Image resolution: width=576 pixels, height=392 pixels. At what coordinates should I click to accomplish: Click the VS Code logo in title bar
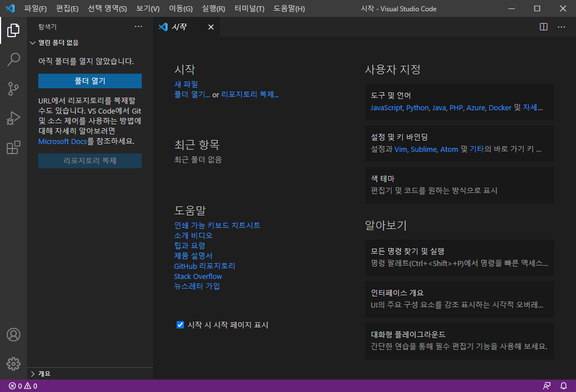(x=10, y=8)
